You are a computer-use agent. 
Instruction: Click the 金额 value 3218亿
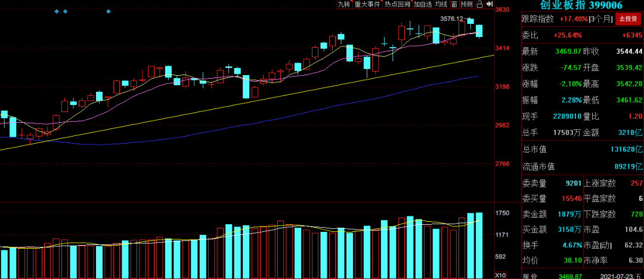tap(631, 133)
